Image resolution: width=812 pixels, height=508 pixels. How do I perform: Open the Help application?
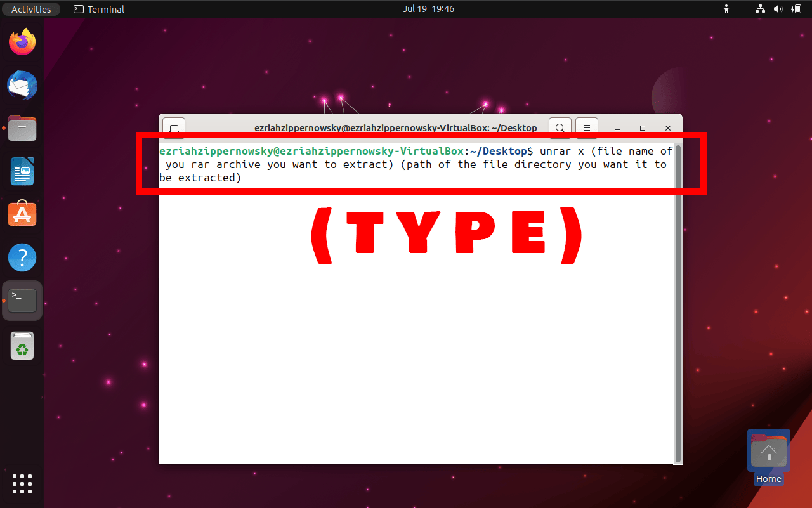tap(22, 257)
